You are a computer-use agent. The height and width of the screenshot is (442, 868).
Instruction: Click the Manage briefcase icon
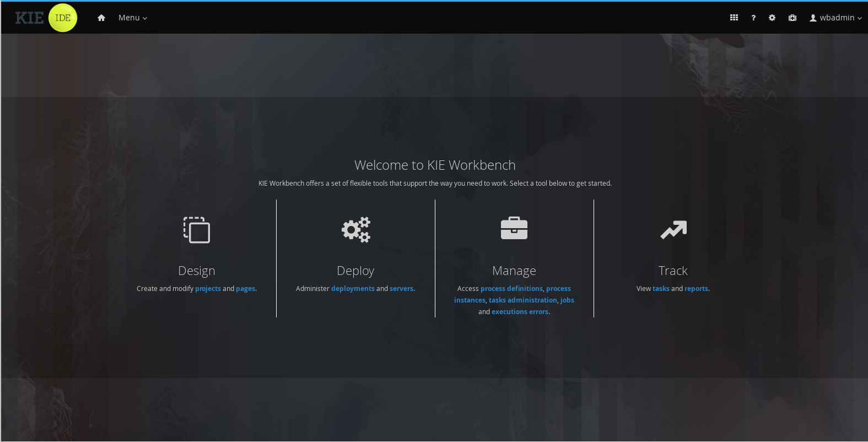tap(514, 229)
